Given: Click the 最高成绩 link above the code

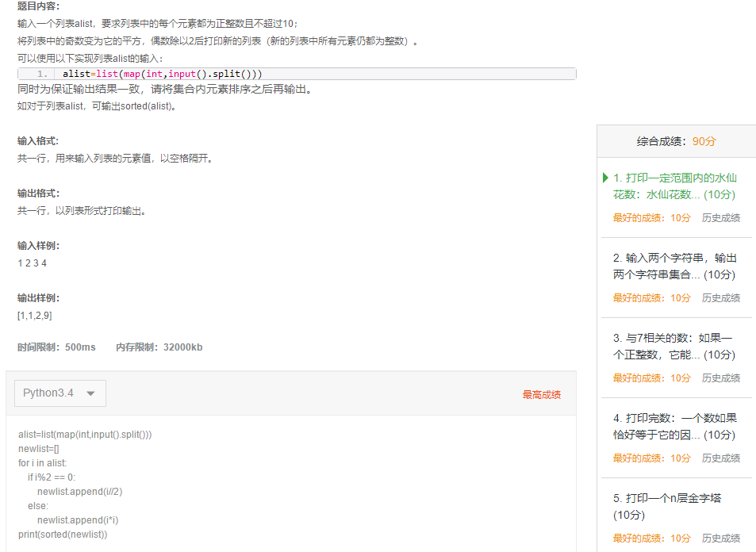Looking at the screenshot, I should (x=541, y=394).
